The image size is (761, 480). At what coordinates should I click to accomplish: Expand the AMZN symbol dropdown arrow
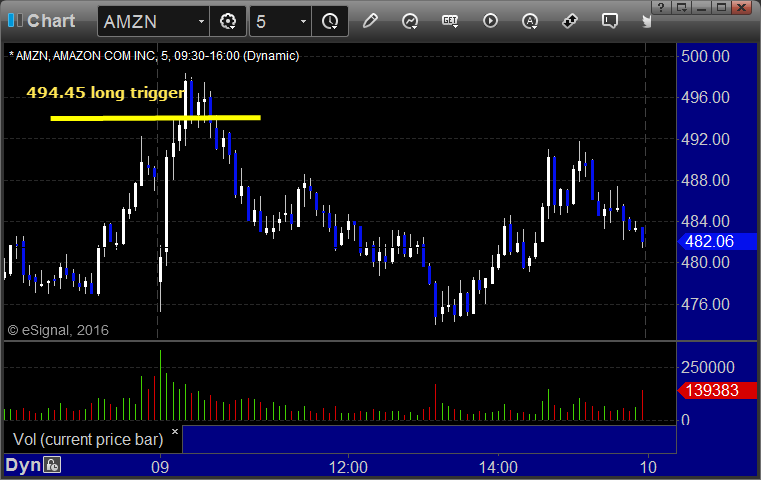click(201, 21)
